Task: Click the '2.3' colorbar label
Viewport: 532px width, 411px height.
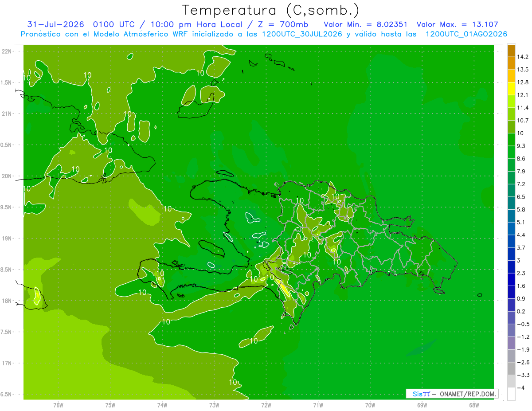Action: click(x=521, y=273)
